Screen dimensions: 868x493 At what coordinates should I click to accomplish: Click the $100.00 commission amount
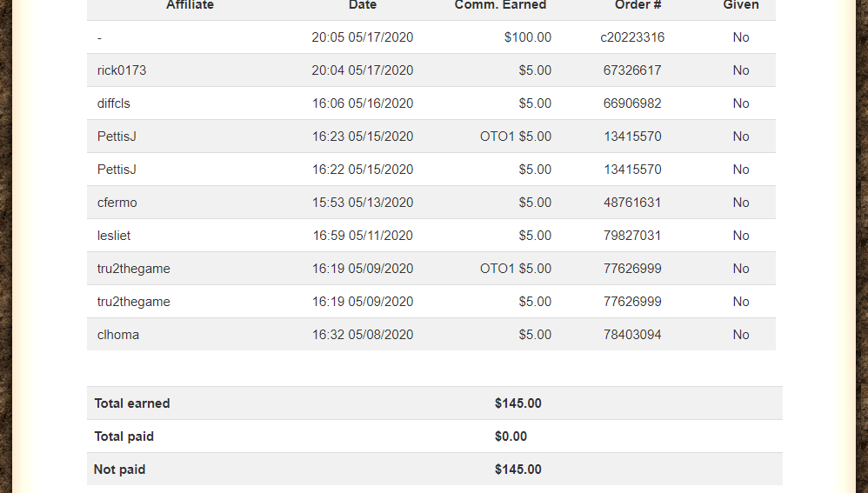pyautogui.click(x=527, y=37)
